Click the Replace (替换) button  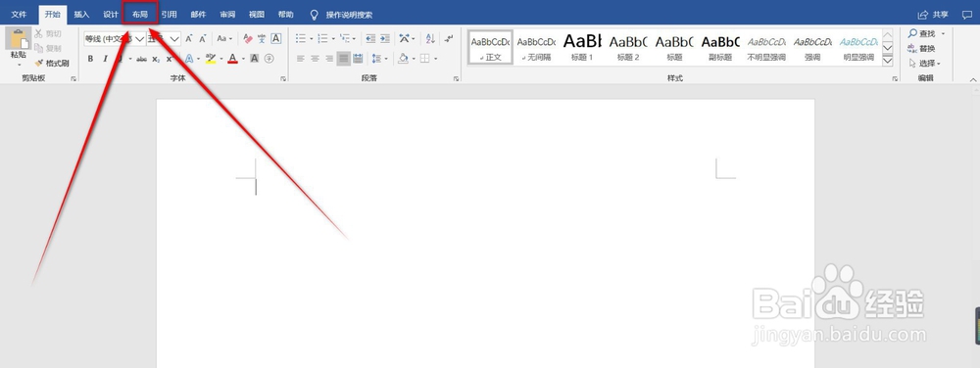[x=922, y=48]
